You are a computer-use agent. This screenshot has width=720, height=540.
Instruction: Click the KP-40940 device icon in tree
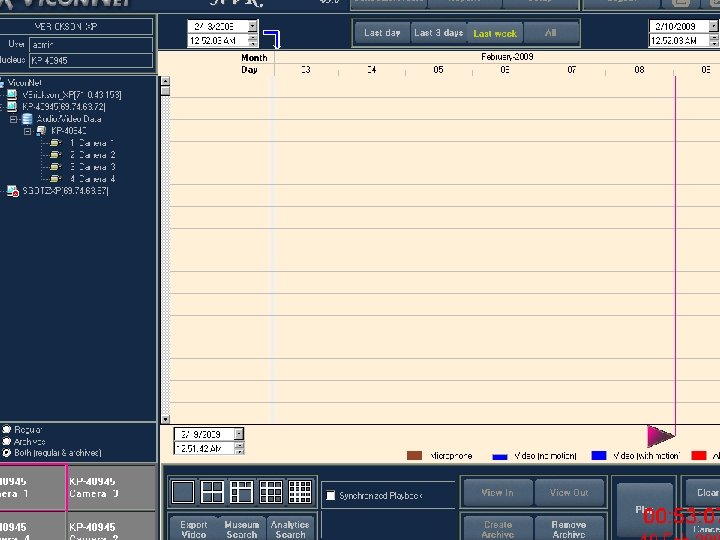click(41, 131)
